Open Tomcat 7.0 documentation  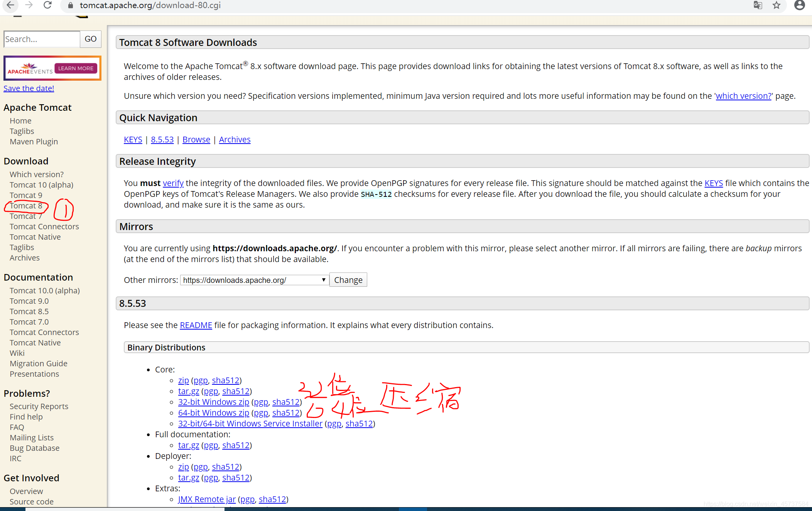pyautogui.click(x=29, y=322)
